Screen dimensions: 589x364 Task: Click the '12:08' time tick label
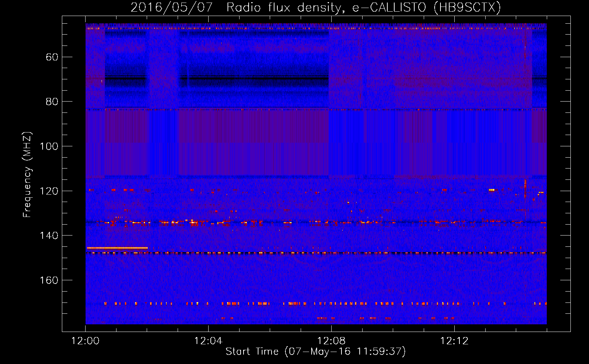click(331, 341)
